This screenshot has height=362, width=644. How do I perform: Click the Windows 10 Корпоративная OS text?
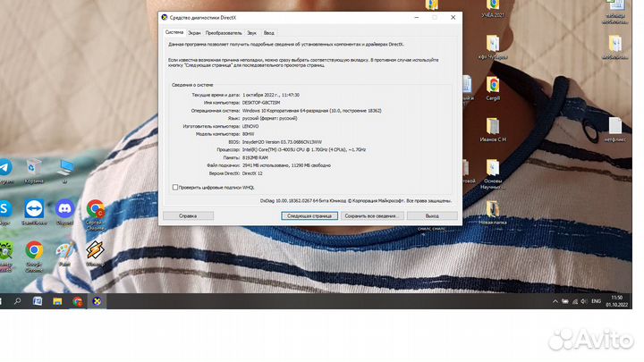point(312,111)
